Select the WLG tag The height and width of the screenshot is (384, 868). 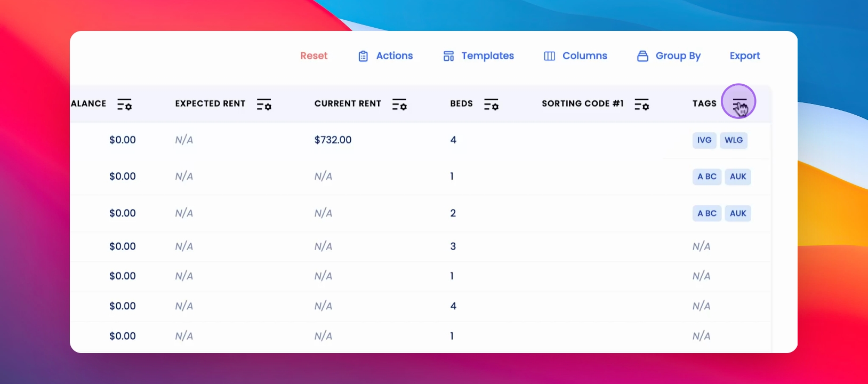pyautogui.click(x=734, y=140)
